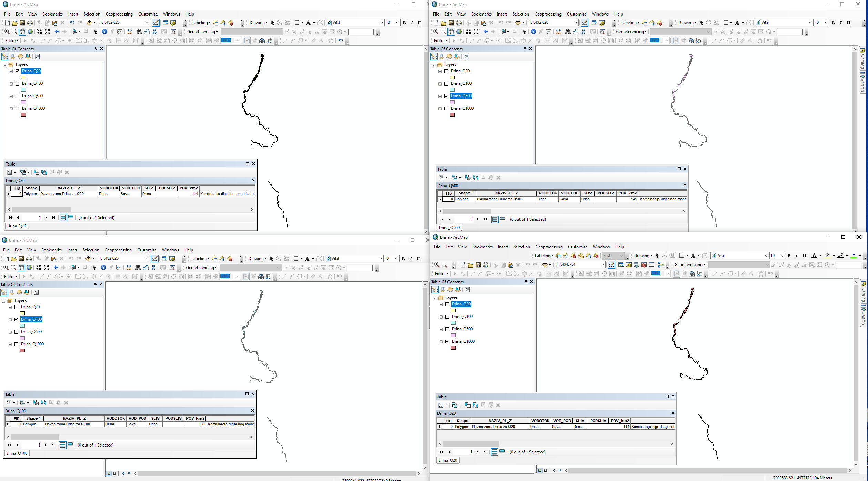Collapse the Layers group in top-left Table Of Contents
The height and width of the screenshot is (481, 868).
click(x=5, y=65)
